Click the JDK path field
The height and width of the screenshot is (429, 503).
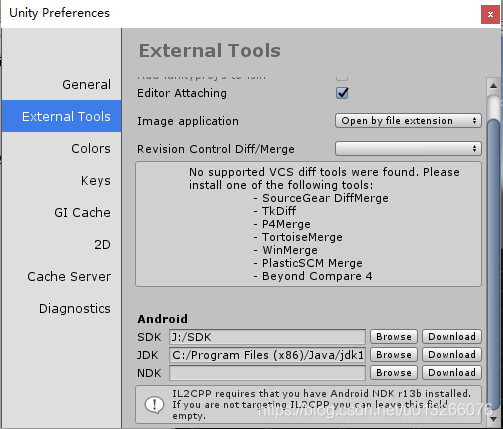click(x=267, y=355)
